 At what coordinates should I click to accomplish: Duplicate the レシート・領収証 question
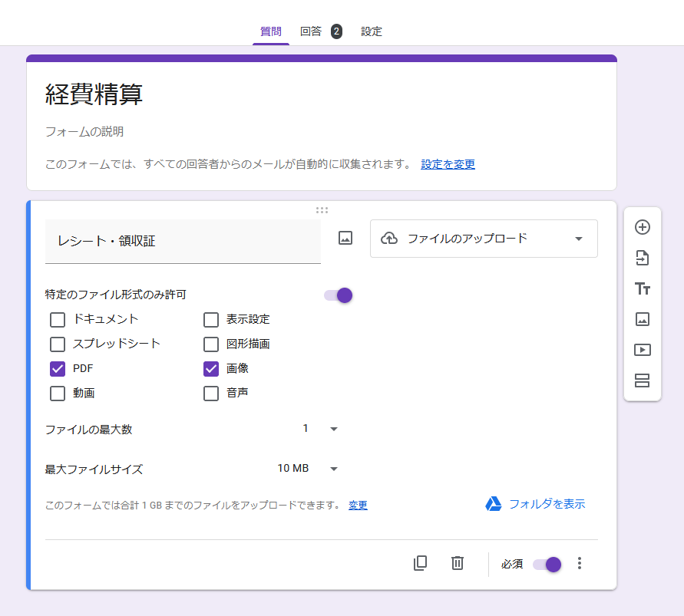(420, 563)
